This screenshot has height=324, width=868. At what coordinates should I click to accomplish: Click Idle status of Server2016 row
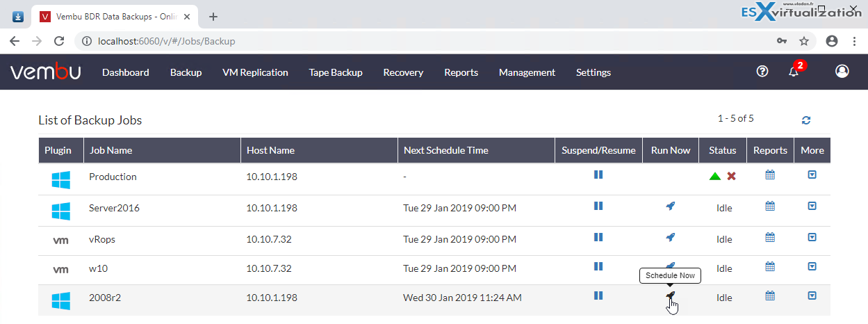tap(724, 209)
